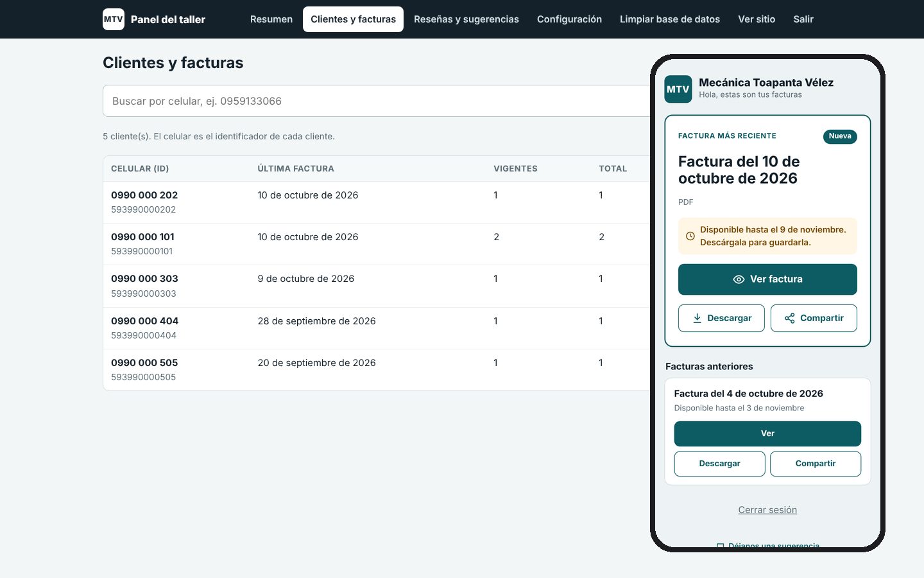View the 4 de octubre invoice
The width and height of the screenshot is (924, 578).
coord(767,433)
